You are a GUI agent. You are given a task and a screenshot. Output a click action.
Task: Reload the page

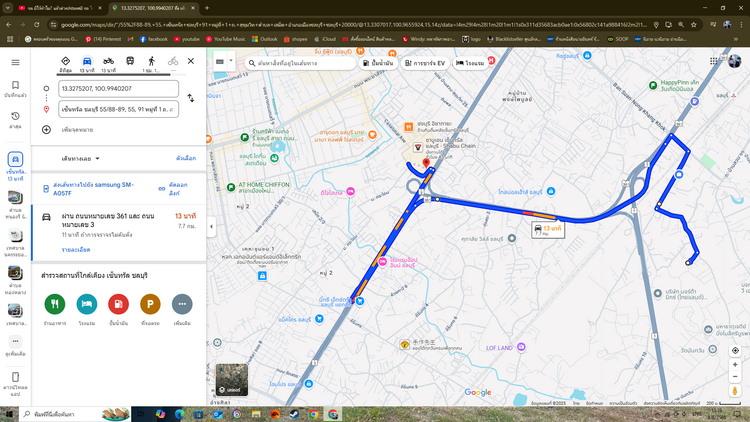click(x=37, y=24)
